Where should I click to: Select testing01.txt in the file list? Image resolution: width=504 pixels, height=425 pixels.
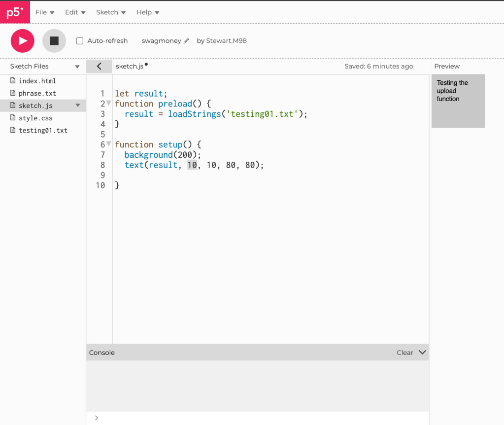(x=43, y=130)
